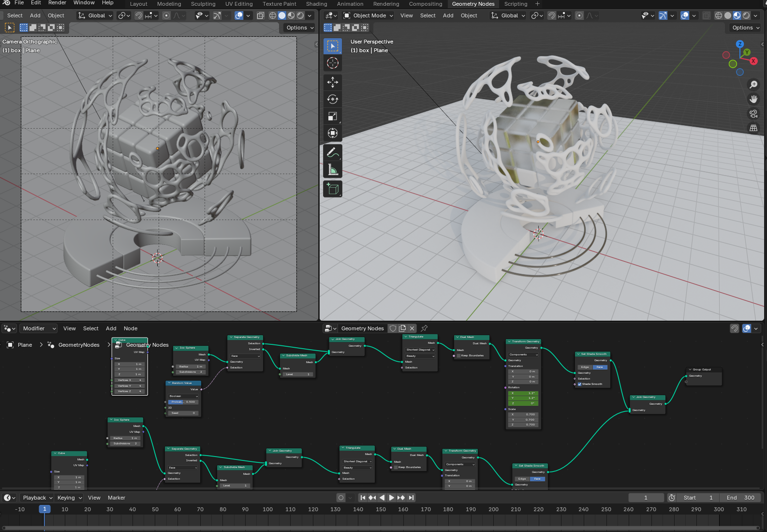The height and width of the screenshot is (532, 767).
Task: Duplicate node group with new-copy icon
Action: (402, 328)
